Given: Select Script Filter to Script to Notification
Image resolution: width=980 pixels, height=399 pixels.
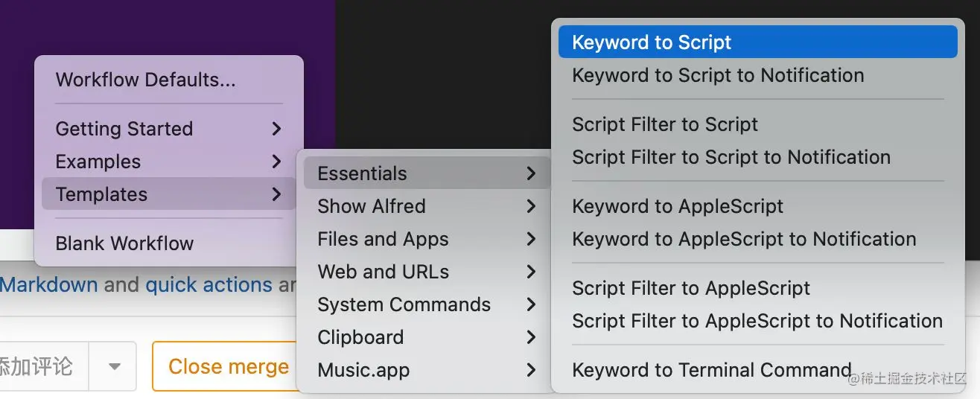Looking at the screenshot, I should (x=731, y=157).
